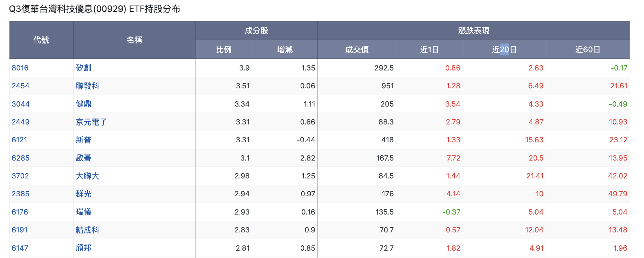Click the 成交價 column header
Screen dimensions: 644x258
[357, 49]
